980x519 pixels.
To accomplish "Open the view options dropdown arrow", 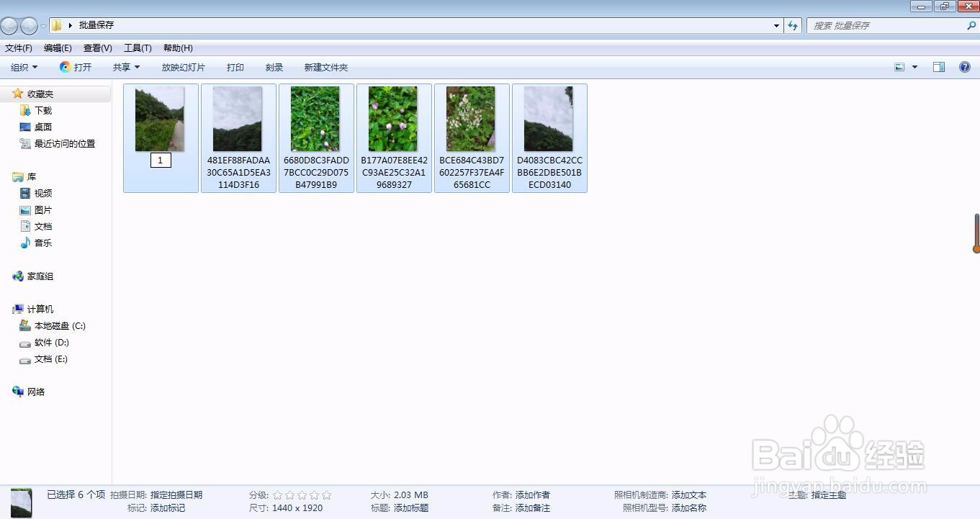I will coord(915,67).
